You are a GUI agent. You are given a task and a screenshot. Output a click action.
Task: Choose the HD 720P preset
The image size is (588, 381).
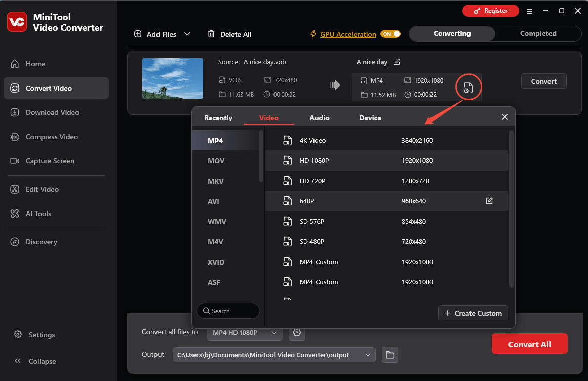tap(386, 181)
